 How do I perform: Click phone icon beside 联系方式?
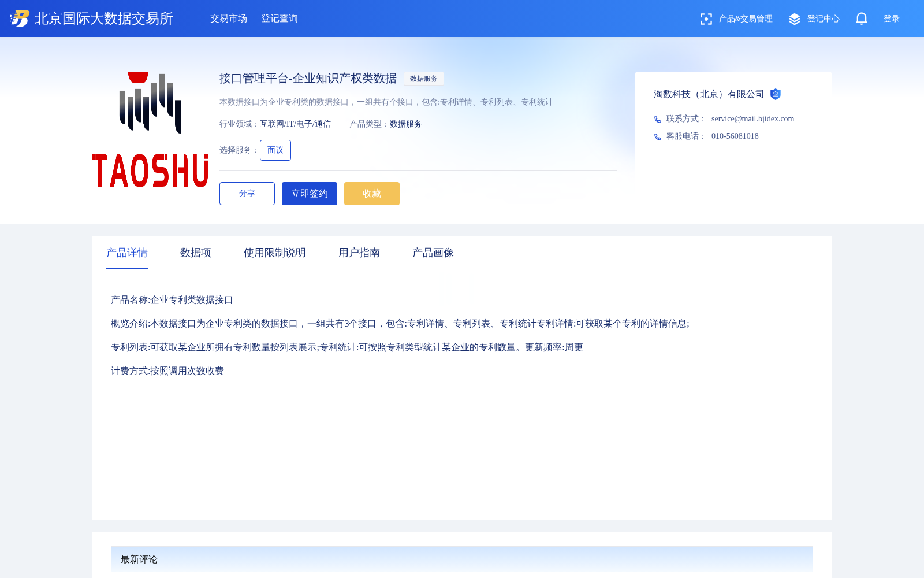coord(658,120)
